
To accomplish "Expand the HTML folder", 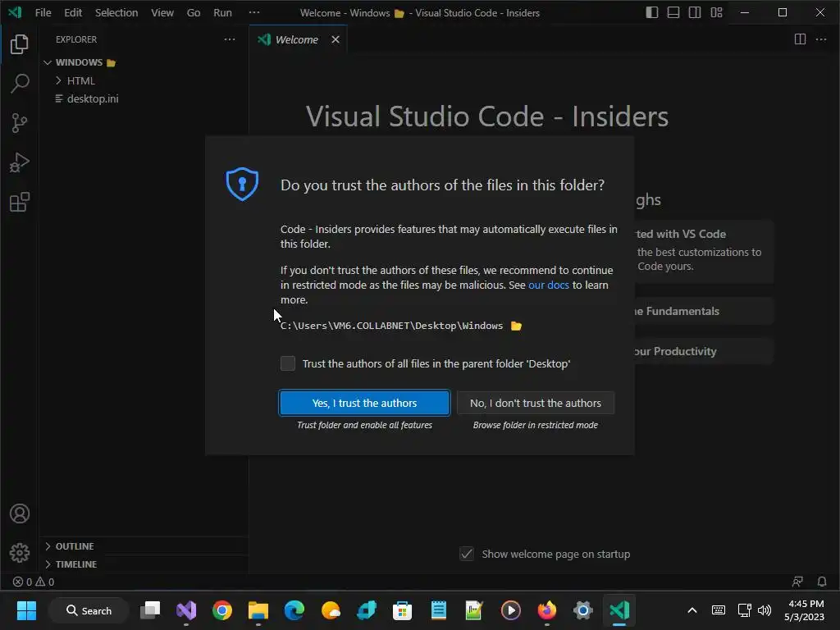I will click(144, 80).
